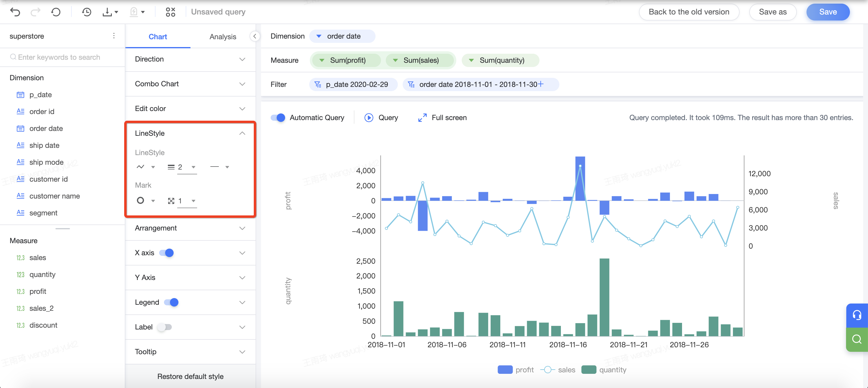Viewport: 868px width, 388px height.
Task: Switch to the Analysis tab
Action: [x=223, y=37]
